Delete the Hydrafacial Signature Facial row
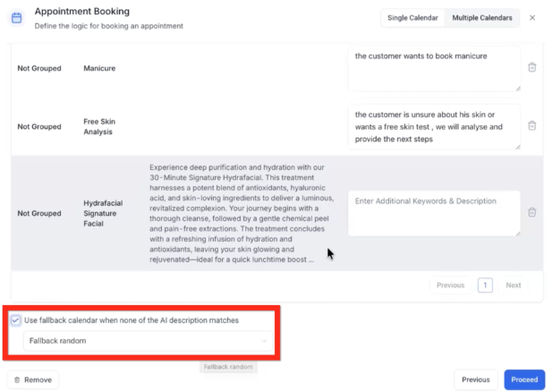Screen dimensions: 552x392 pyautogui.click(x=531, y=212)
